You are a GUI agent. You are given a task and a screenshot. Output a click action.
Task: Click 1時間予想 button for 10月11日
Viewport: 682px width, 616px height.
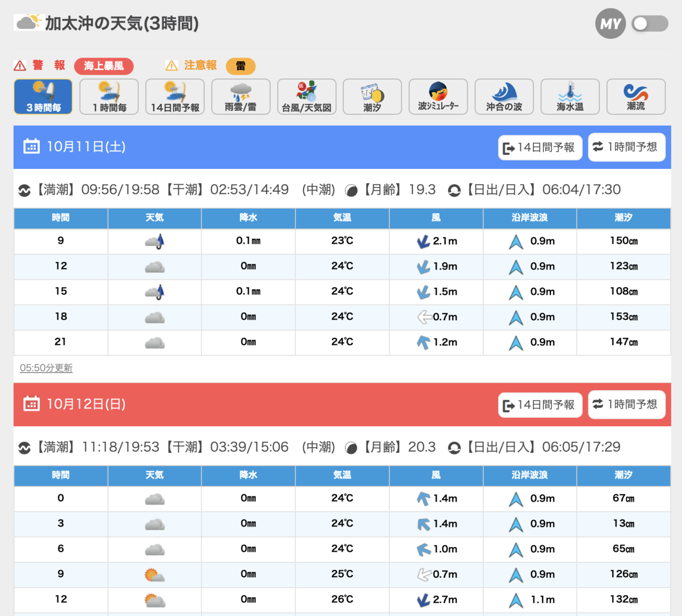point(626,147)
